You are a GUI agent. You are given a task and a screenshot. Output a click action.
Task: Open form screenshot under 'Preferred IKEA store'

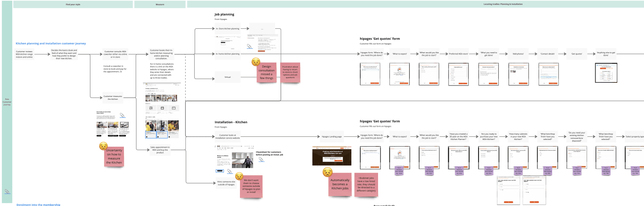coord(459,74)
